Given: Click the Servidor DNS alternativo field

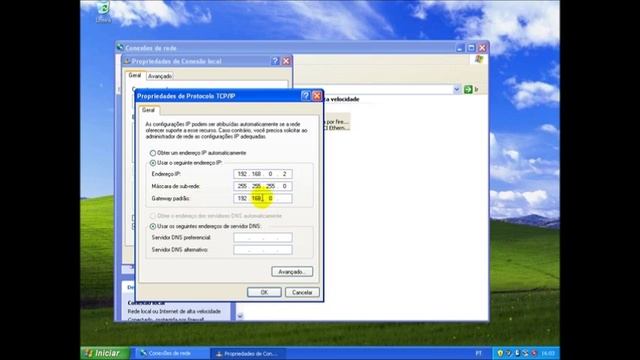Looking at the screenshot, I should click(263, 250).
